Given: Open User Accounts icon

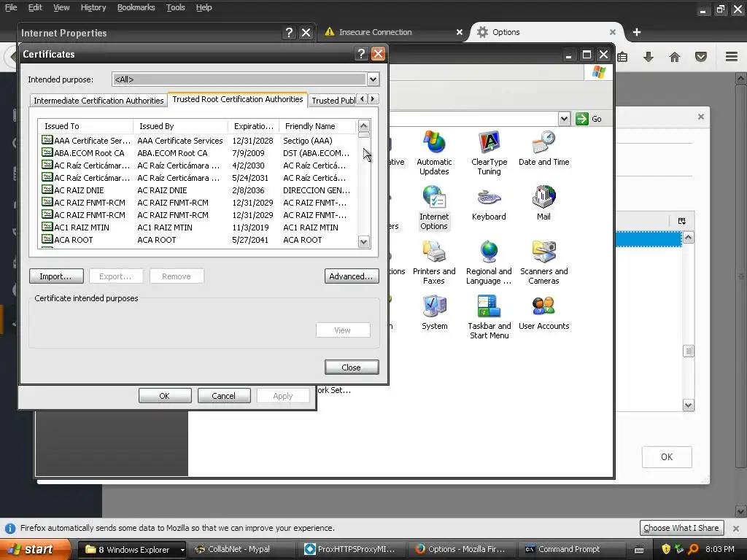Looking at the screenshot, I should tap(543, 312).
